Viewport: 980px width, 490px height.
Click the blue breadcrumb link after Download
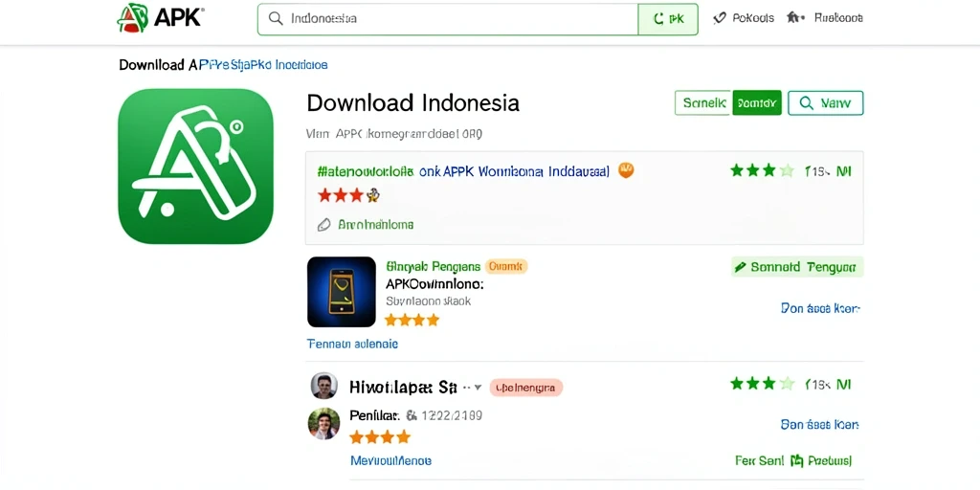[266, 64]
